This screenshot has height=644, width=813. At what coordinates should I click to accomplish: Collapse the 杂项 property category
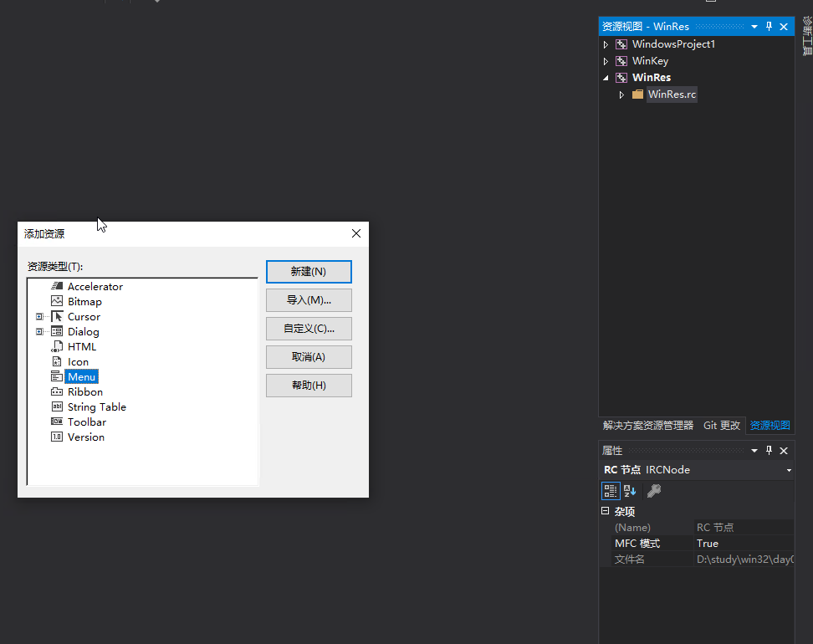pyautogui.click(x=605, y=511)
